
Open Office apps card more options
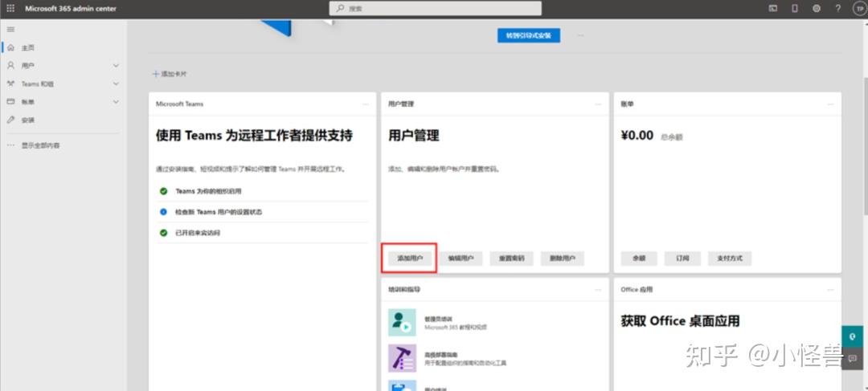tap(830, 289)
